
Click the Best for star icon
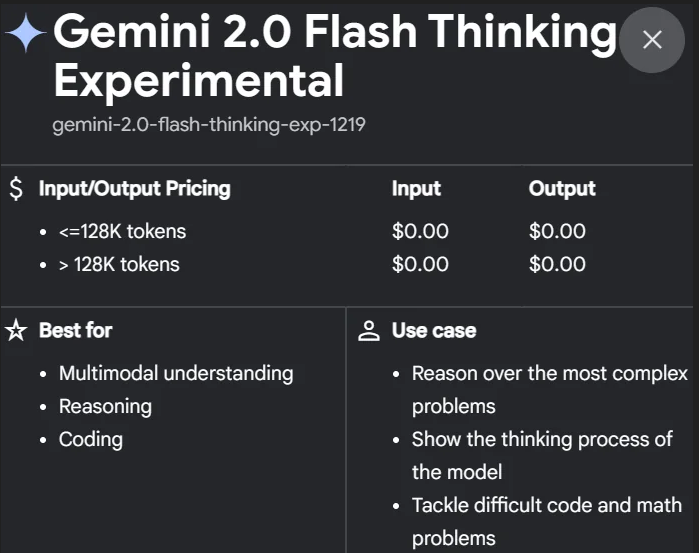16,331
